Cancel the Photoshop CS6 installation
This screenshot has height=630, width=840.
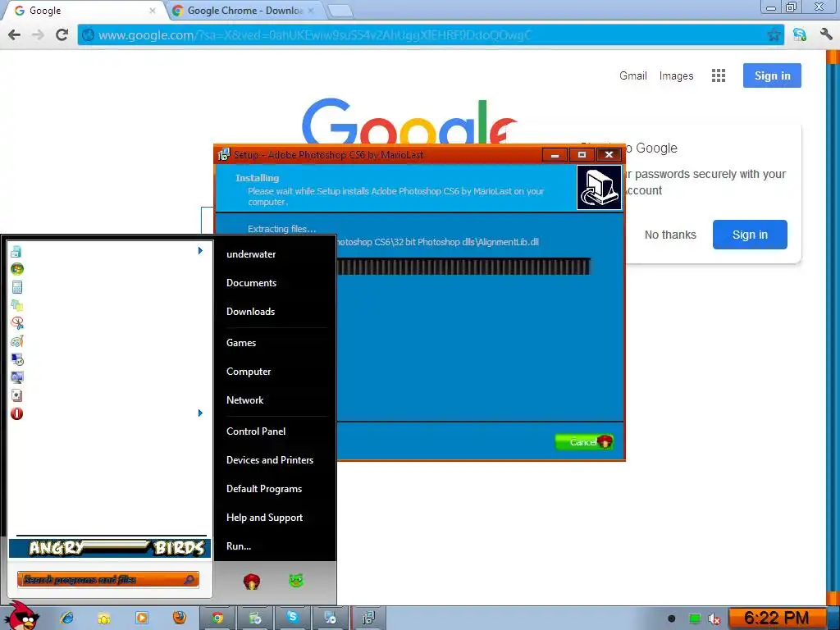click(x=584, y=442)
